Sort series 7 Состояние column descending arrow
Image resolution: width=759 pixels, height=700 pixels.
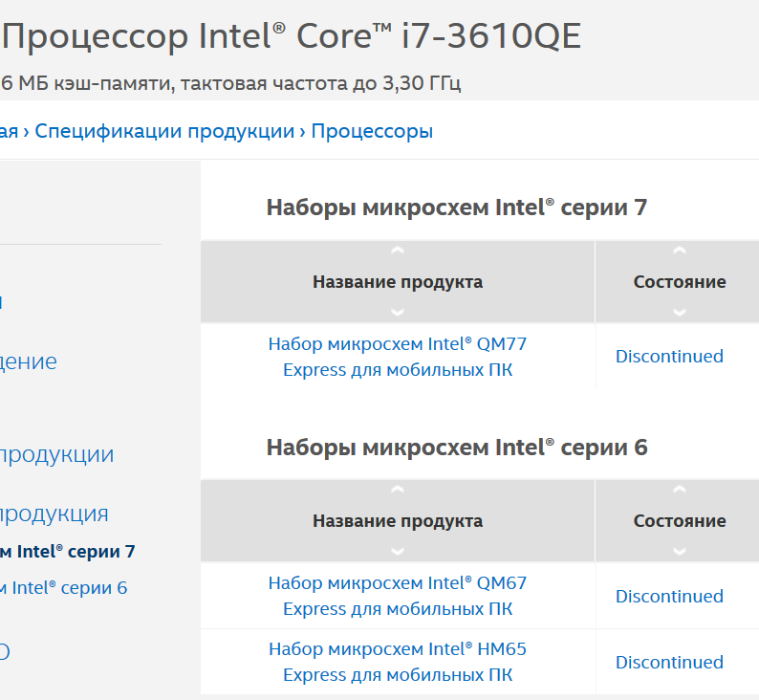[x=679, y=312]
